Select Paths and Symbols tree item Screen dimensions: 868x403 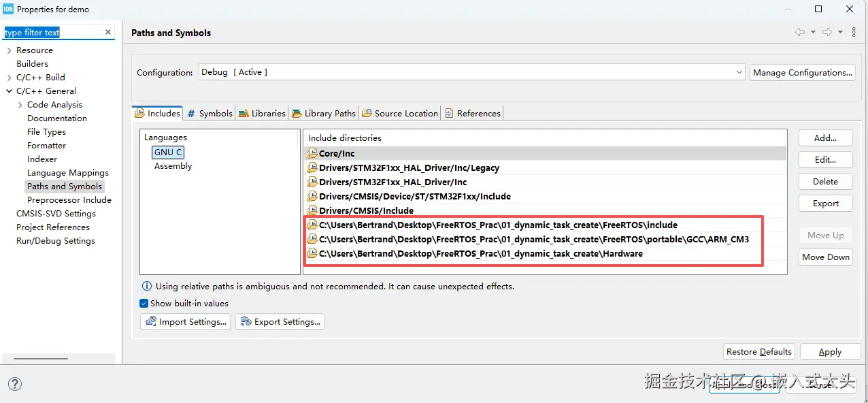coord(65,187)
